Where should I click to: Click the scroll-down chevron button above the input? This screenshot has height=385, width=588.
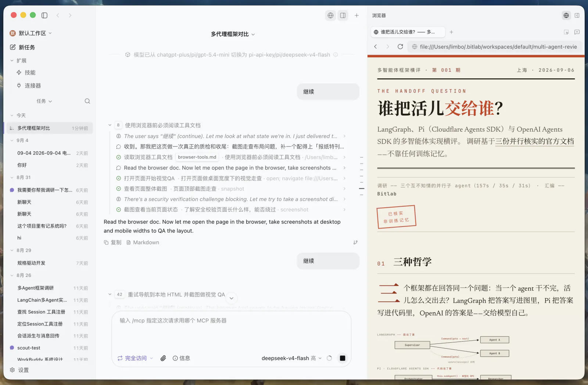click(x=232, y=298)
